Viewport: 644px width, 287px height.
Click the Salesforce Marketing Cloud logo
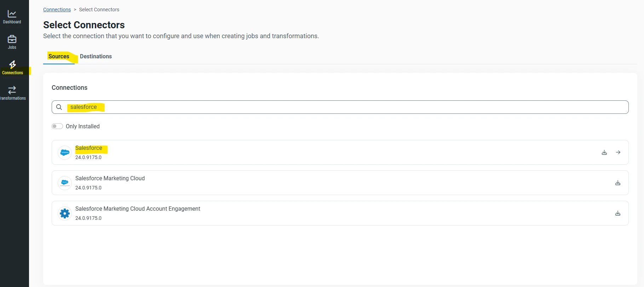point(65,183)
